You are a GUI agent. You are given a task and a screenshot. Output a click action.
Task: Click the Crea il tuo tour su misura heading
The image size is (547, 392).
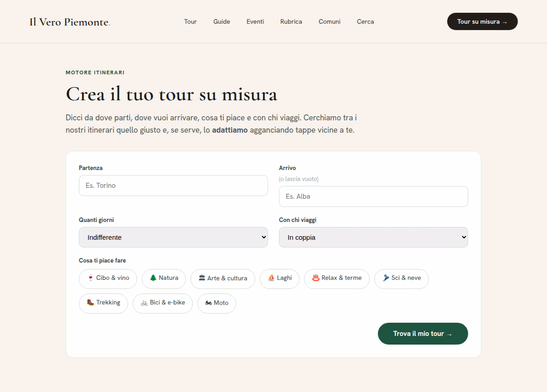click(x=171, y=94)
